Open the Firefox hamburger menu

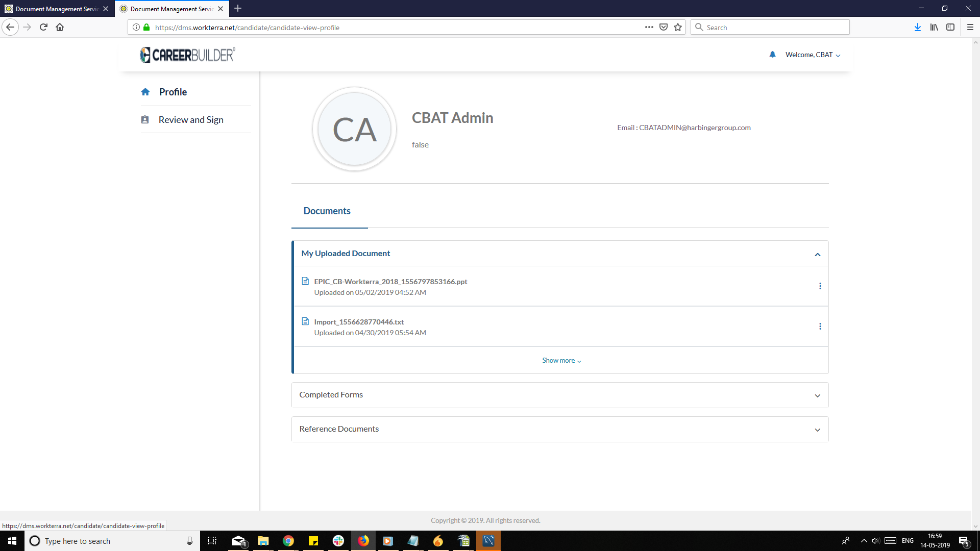970,27
